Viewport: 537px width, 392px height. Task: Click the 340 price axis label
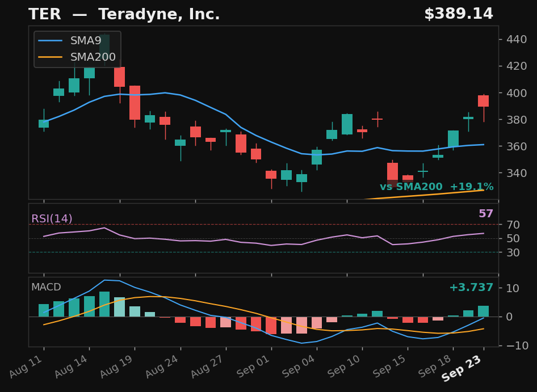[517, 173]
